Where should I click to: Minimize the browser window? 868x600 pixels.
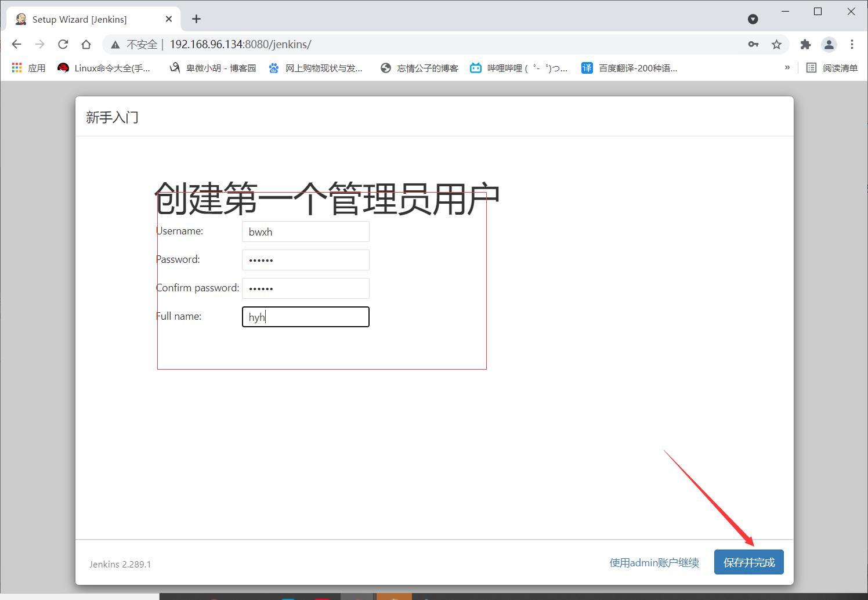click(786, 12)
